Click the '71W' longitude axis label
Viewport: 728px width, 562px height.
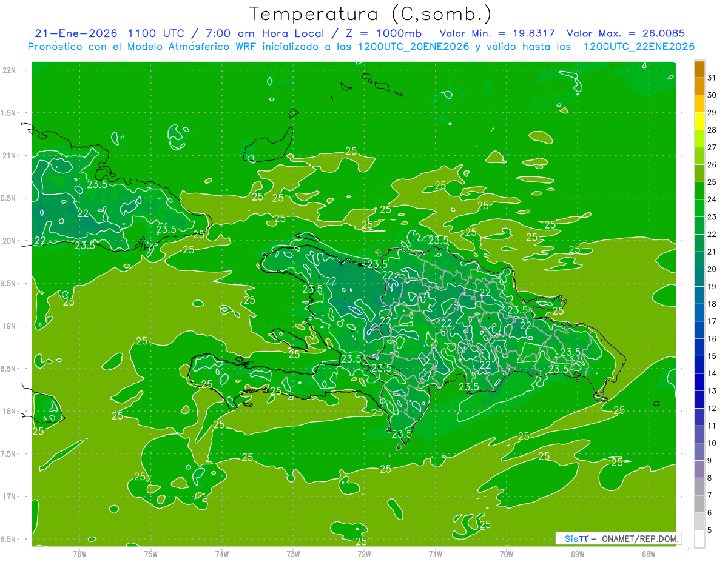(x=435, y=554)
